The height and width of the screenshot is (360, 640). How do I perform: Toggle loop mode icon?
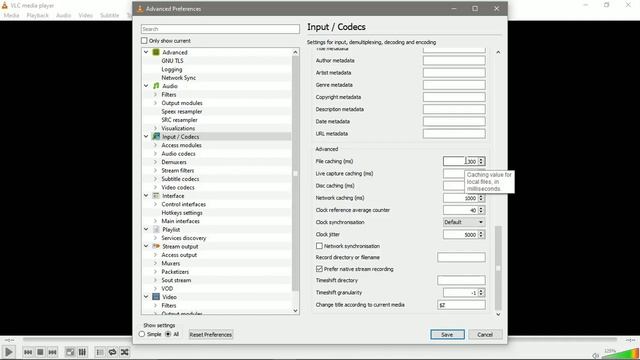[x=112, y=352]
